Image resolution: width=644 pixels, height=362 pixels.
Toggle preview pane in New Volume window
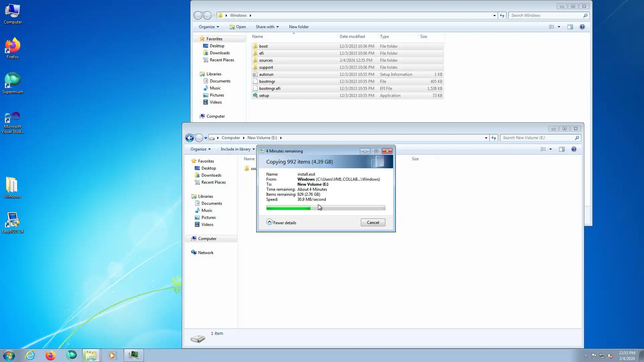561,149
